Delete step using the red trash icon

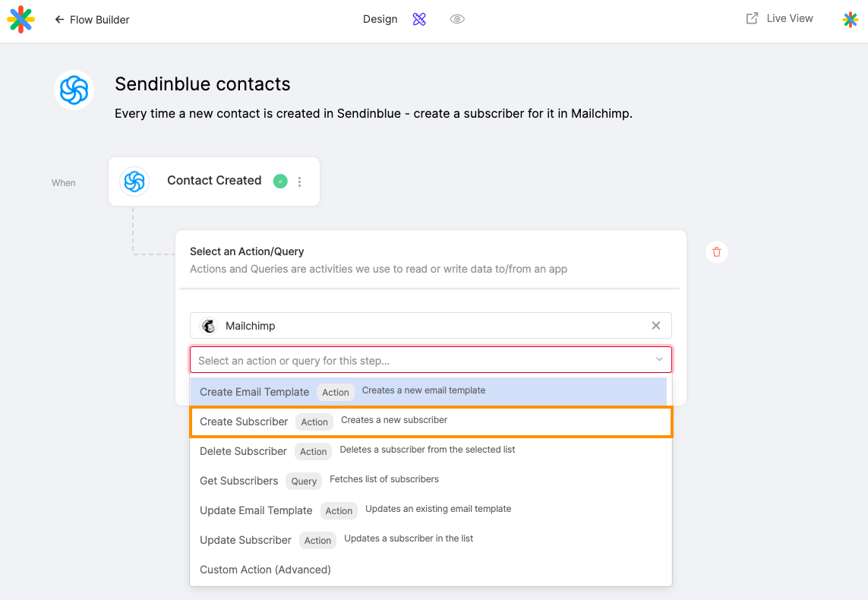pos(716,252)
